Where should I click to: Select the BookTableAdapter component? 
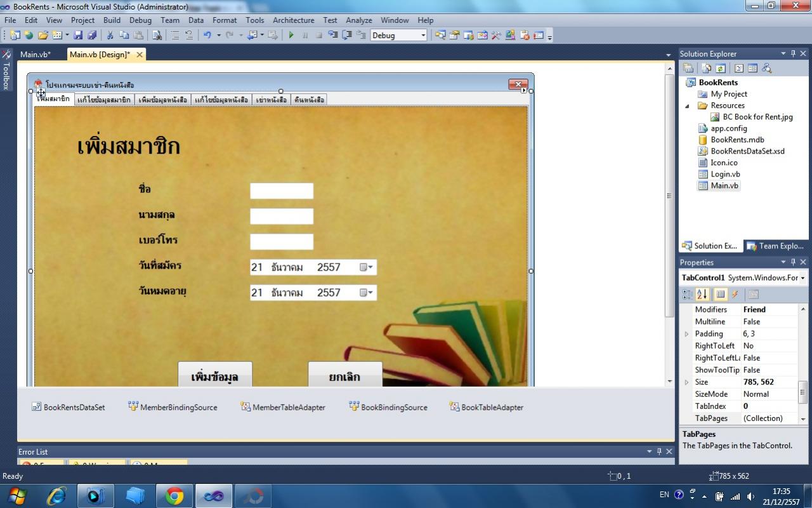point(487,407)
